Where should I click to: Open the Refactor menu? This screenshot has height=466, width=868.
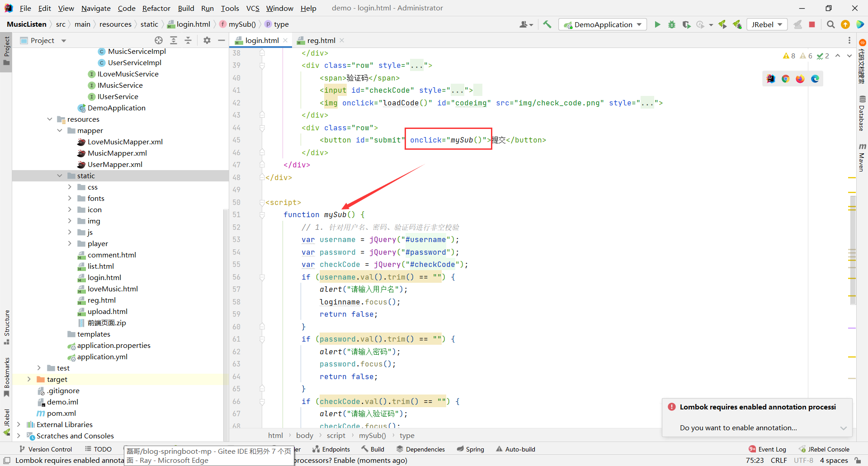coord(156,8)
